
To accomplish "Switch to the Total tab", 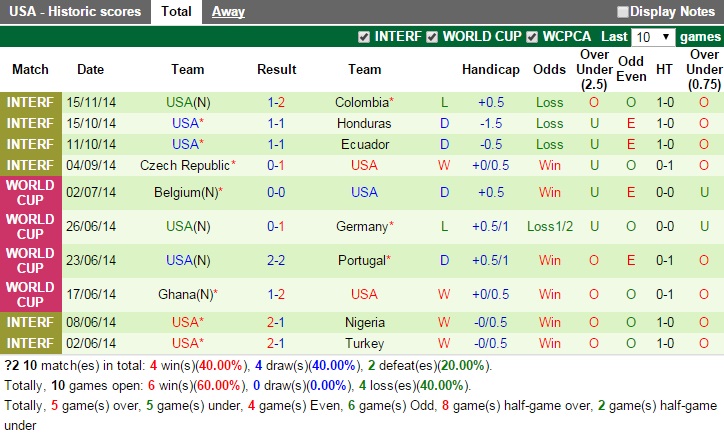I will click(x=176, y=12).
